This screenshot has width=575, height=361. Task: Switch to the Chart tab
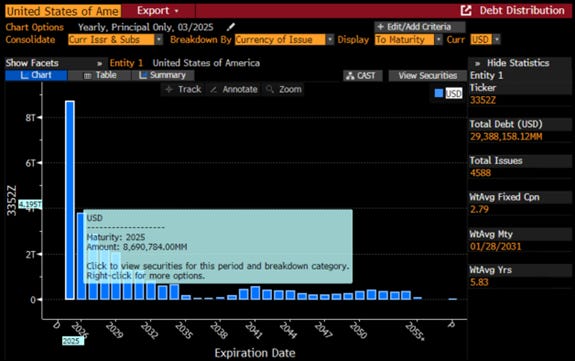tap(36, 75)
